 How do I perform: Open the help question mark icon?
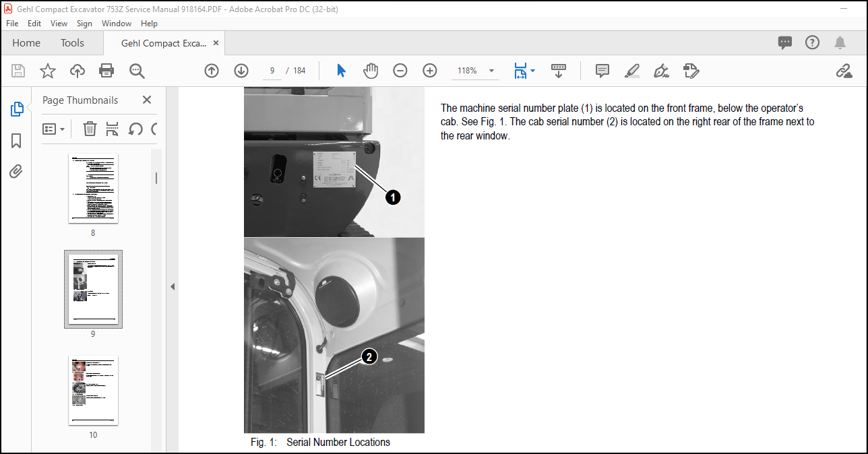point(812,43)
